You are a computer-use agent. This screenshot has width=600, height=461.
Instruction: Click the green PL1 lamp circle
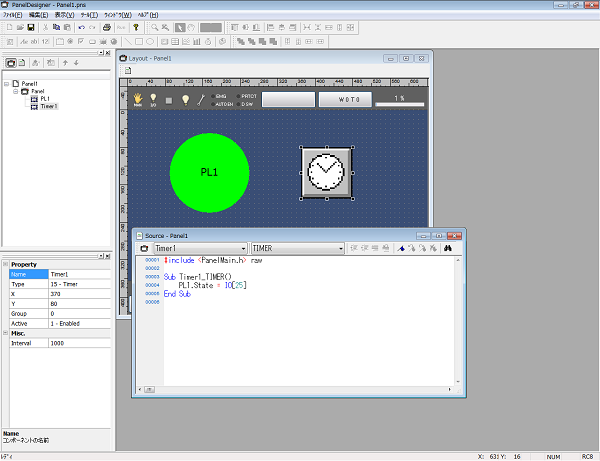[x=209, y=173]
